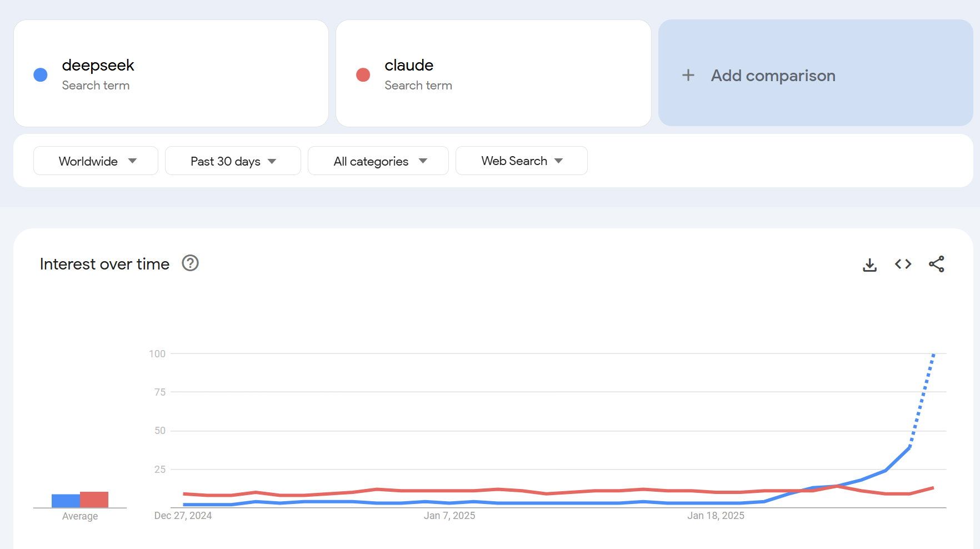Download the interest over time CSV
The height and width of the screenshot is (549, 980).
869,264
